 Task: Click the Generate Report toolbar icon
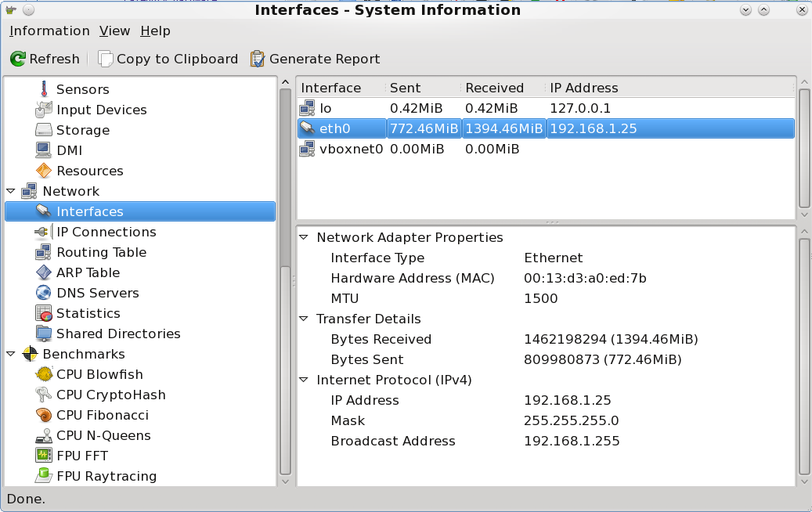(x=258, y=59)
